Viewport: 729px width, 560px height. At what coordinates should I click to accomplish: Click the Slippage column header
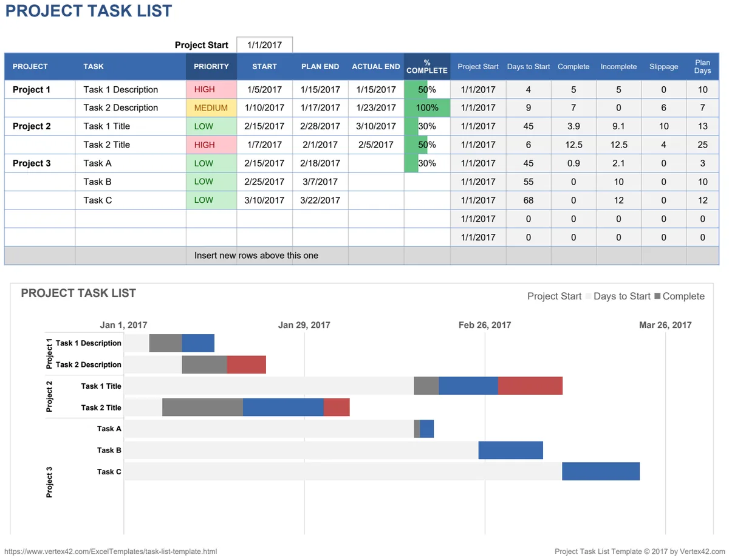[663, 67]
